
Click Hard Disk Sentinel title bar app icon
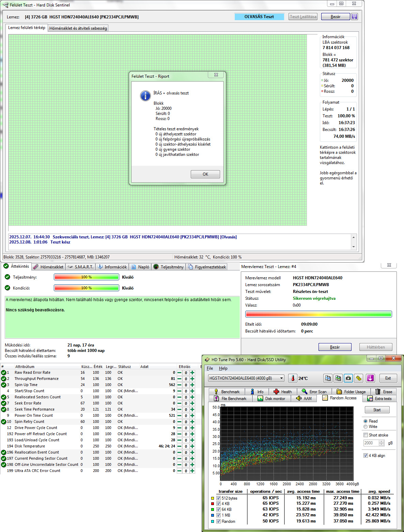tap(5, 5)
